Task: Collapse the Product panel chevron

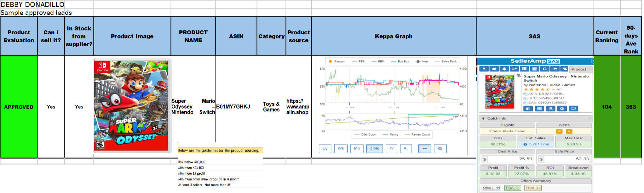Action: coord(589,69)
